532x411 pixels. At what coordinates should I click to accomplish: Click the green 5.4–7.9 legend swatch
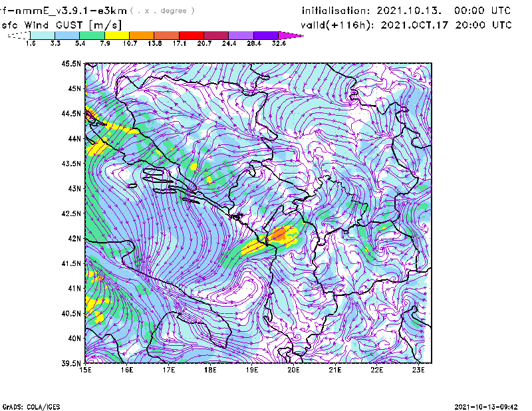point(92,35)
